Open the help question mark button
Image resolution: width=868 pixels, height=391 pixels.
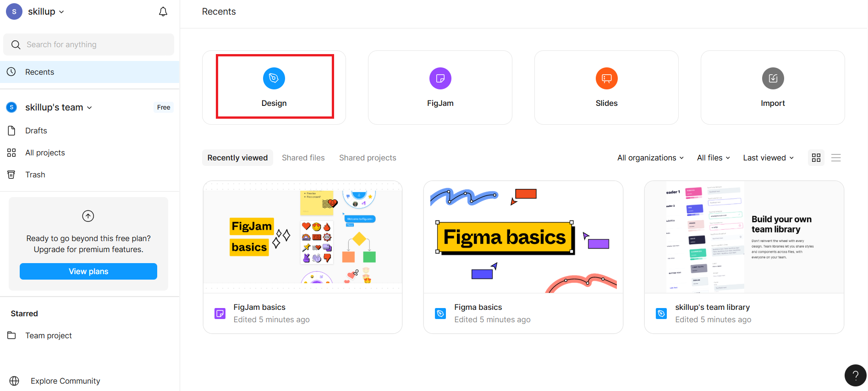[x=855, y=375]
